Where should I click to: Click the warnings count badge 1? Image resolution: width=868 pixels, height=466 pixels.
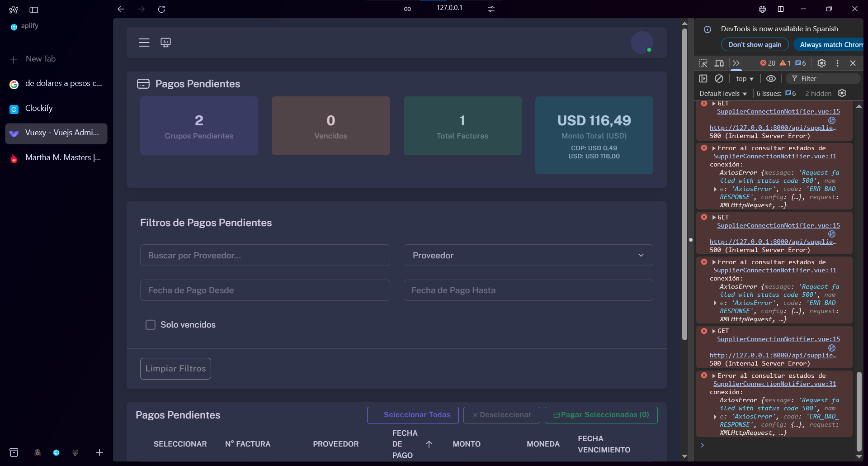coord(785,63)
